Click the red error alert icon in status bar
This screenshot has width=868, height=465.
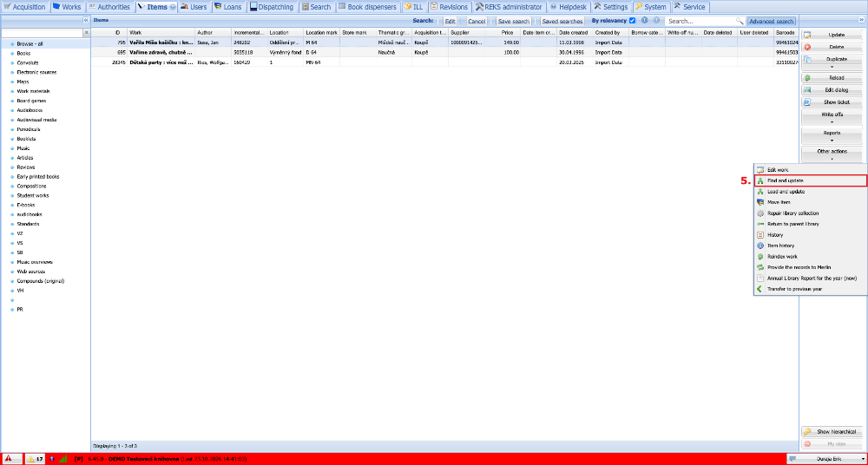point(9,459)
